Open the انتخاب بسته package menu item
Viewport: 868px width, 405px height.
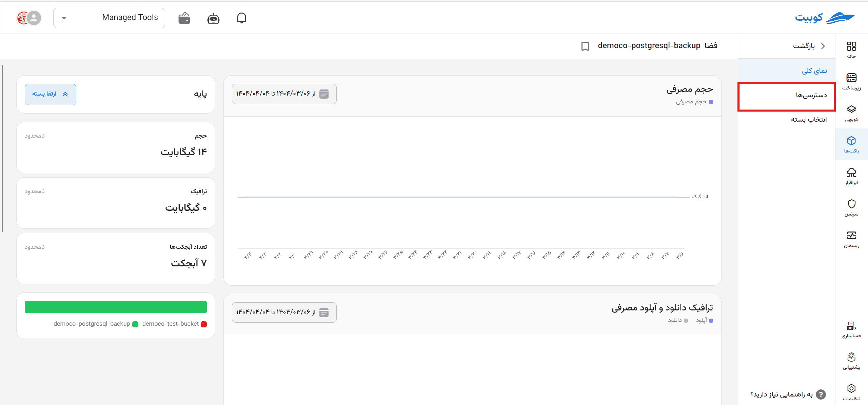(x=787, y=120)
